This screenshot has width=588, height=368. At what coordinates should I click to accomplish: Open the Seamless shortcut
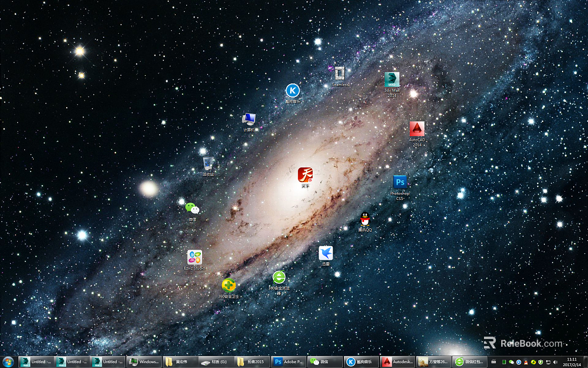339,73
